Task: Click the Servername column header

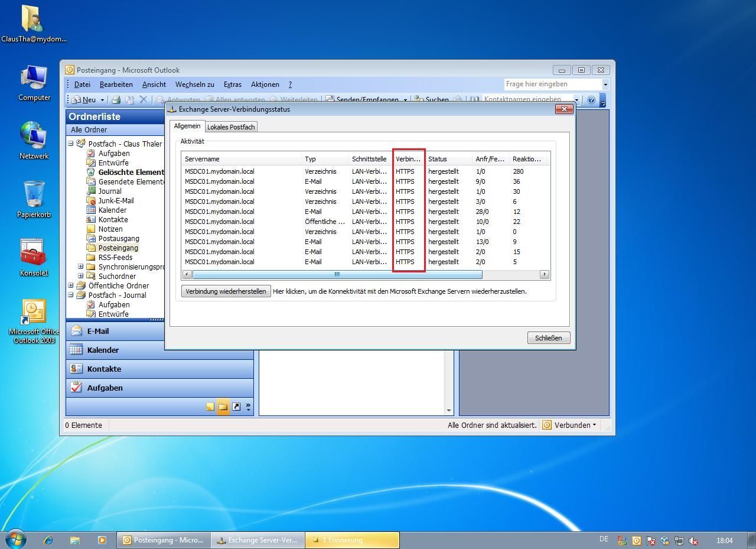Action: (x=242, y=159)
